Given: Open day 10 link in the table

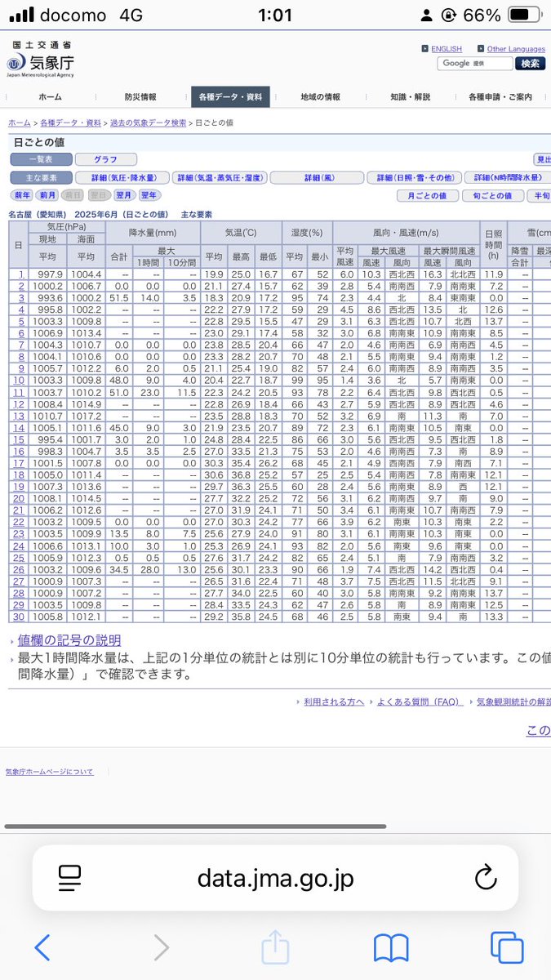Looking at the screenshot, I should (20, 381).
